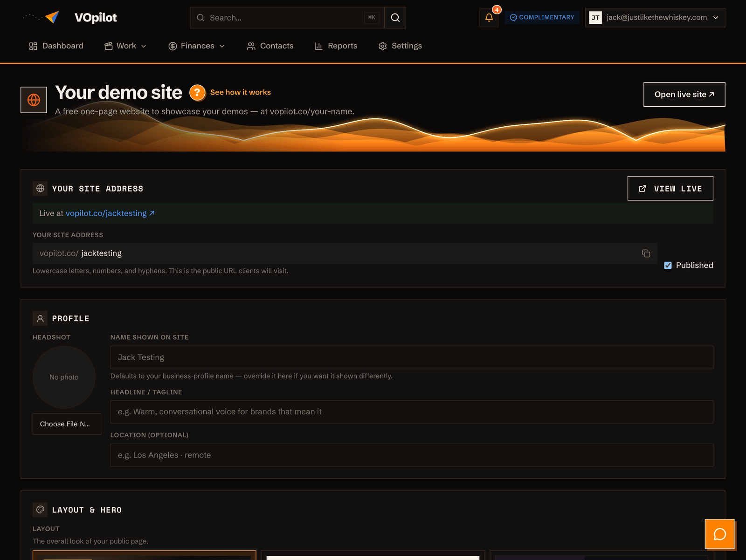Open the notifications bell

point(489,18)
